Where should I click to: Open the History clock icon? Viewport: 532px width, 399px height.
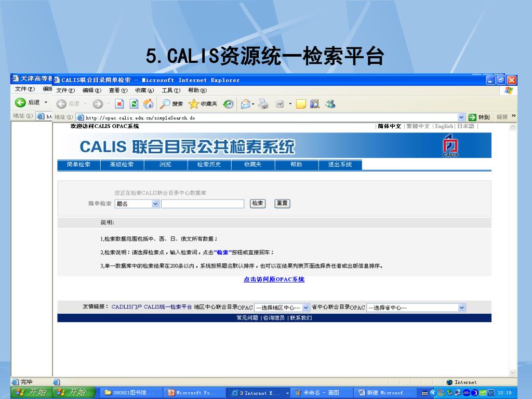229,104
